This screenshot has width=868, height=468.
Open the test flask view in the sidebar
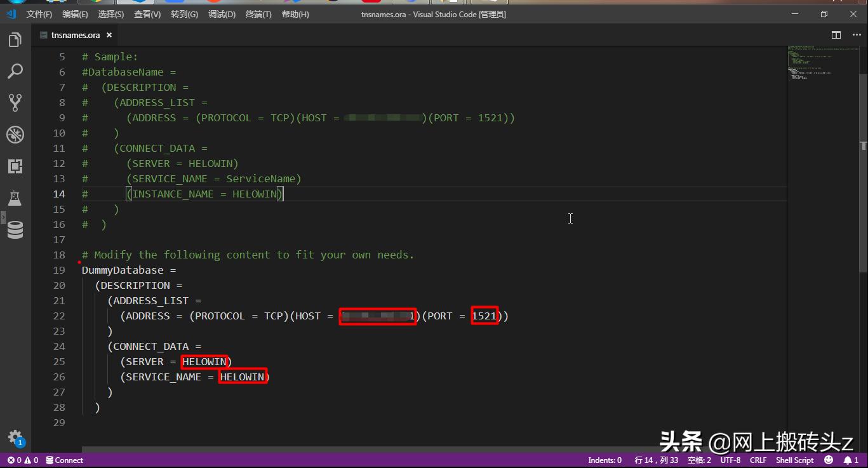[x=16, y=198]
